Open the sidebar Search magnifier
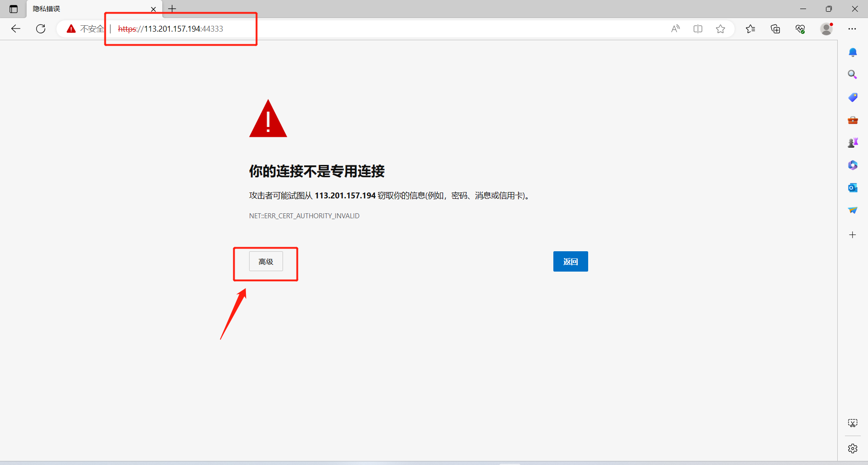Image resolution: width=868 pixels, height=465 pixels. click(853, 75)
